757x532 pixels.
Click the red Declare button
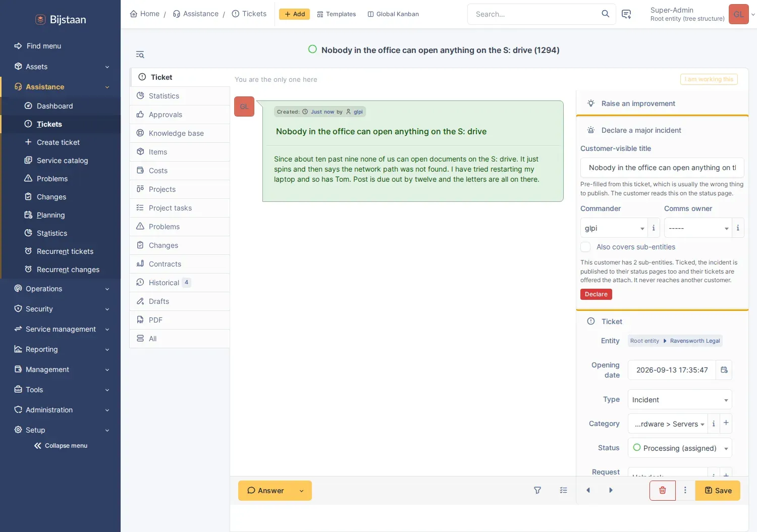coord(596,294)
